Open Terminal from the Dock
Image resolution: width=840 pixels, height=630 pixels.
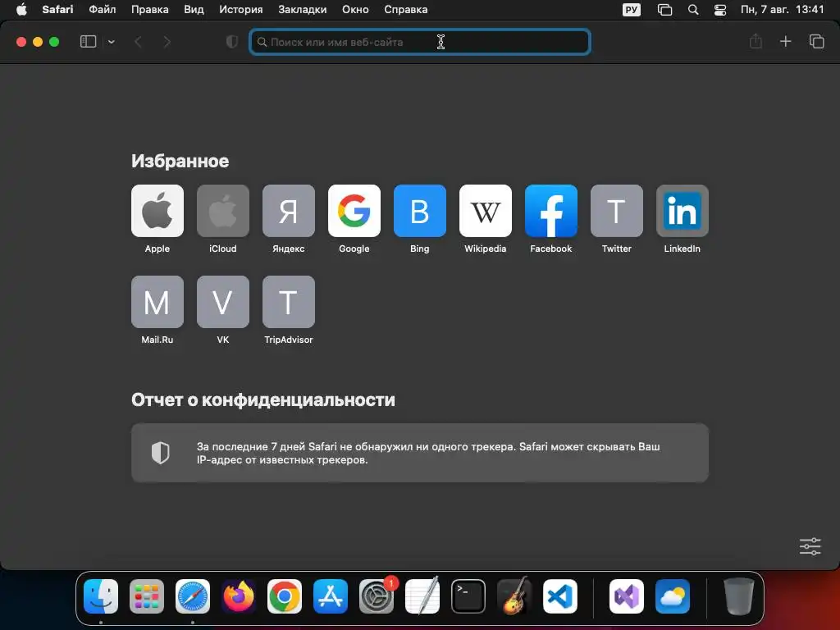point(468,596)
